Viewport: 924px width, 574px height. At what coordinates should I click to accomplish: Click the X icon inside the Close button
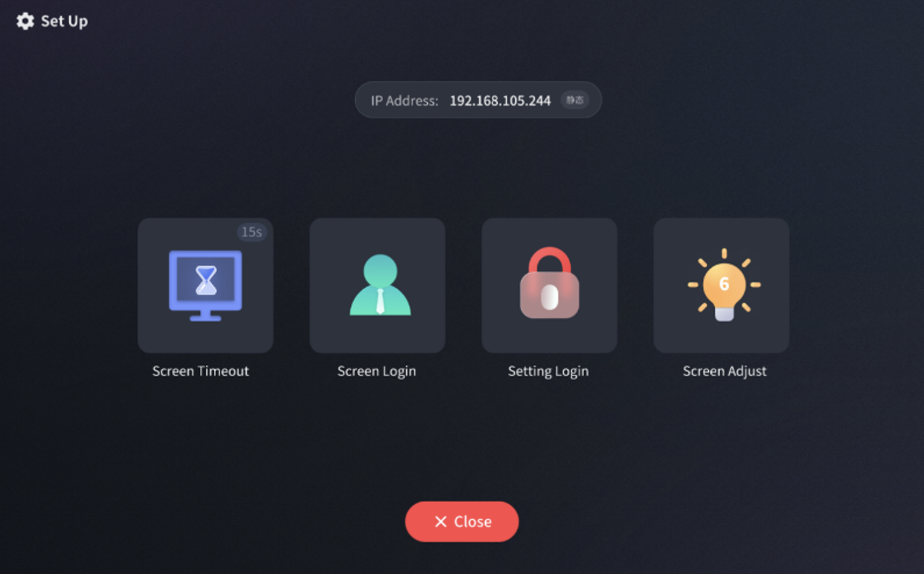[440, 522]
